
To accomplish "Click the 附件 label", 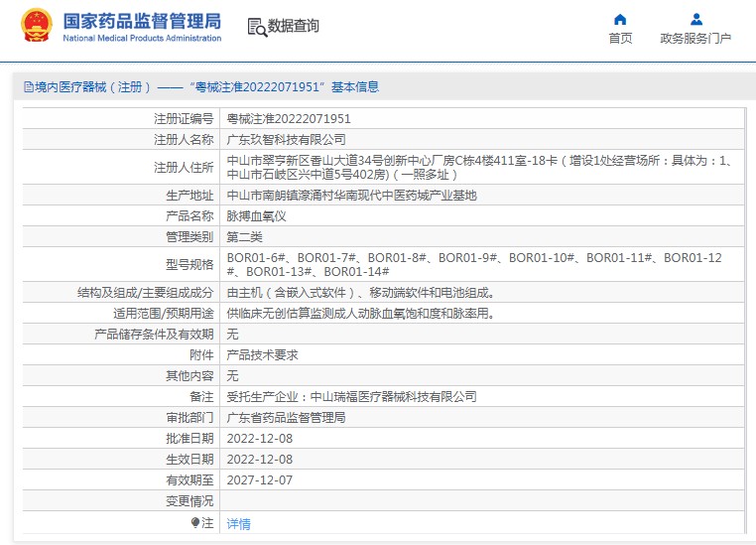I will pos(201,355).
